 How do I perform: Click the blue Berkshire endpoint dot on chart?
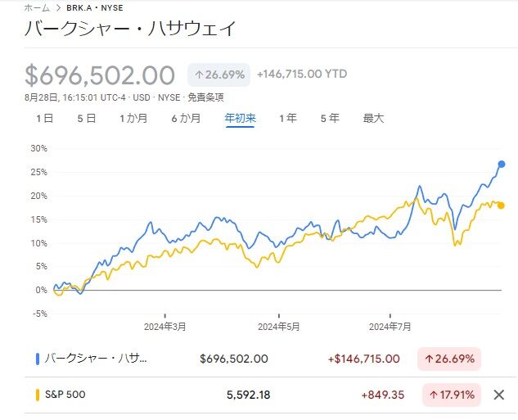tap(501, 165)
